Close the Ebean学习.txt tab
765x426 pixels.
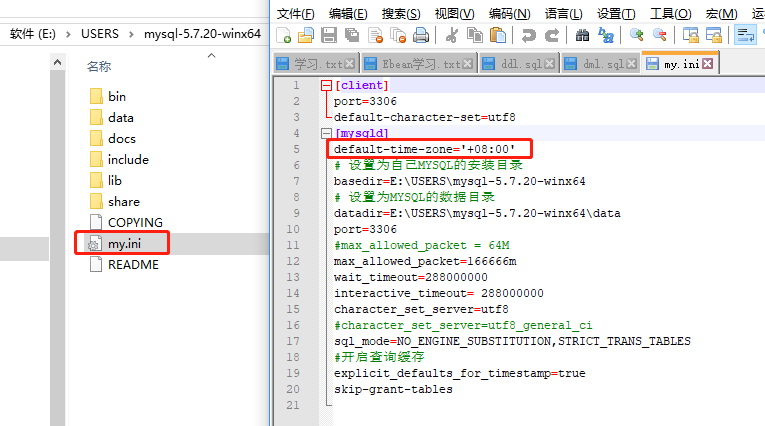point(467,64)
